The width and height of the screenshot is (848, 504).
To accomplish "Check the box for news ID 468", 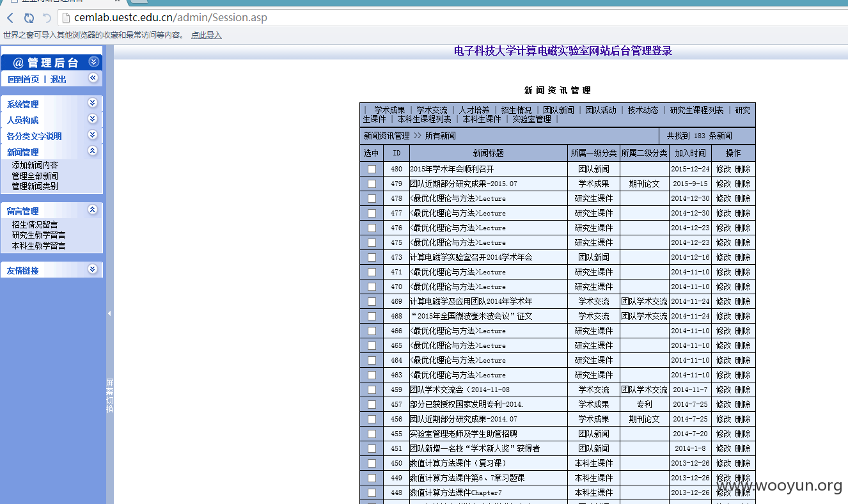I will pyautogui.click(x=372, y=316).
